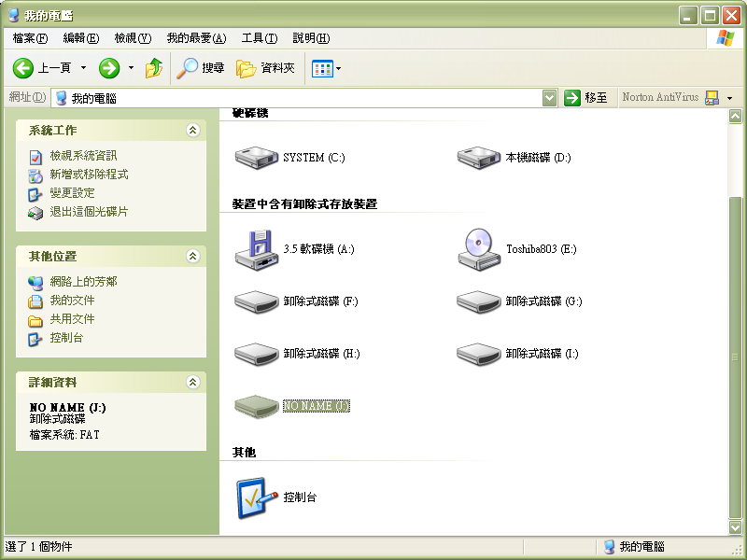The image size is (747, 560).
Task: Select the 3.5 軟碟機 (A:) floppy icon
Action: [x=256, y=249]
